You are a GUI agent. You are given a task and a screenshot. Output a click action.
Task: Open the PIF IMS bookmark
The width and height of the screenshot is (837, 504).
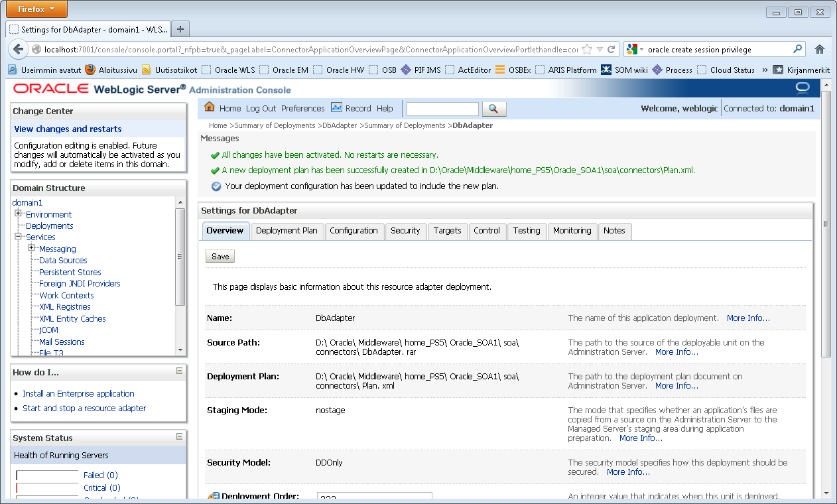(420, 70)
